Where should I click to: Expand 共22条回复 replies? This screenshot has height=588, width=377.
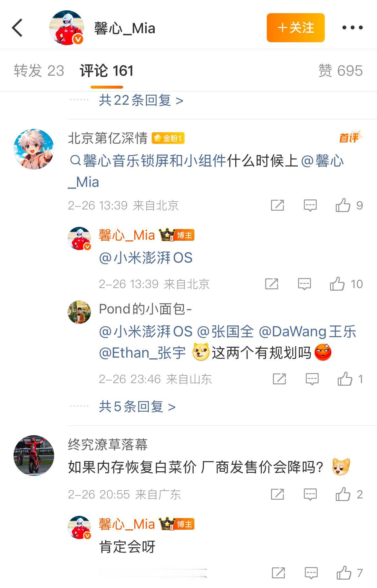coord(141,100)
